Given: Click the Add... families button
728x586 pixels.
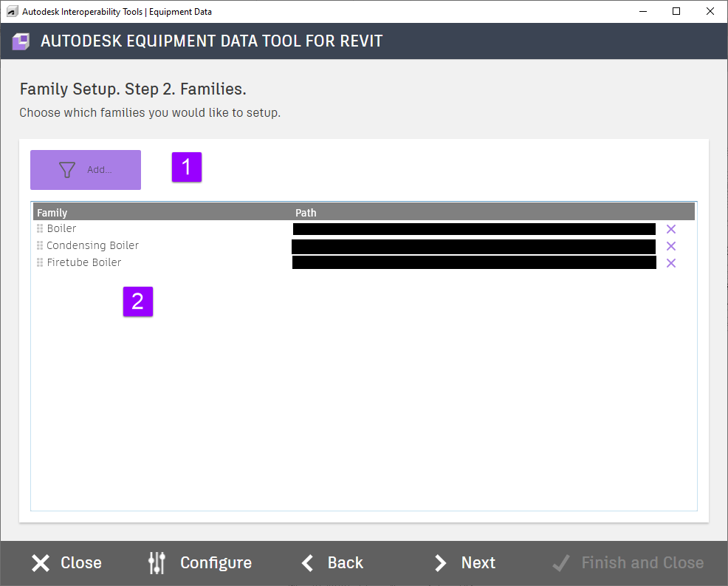Looking at the screenshot, I should click(x=86, y=170).
